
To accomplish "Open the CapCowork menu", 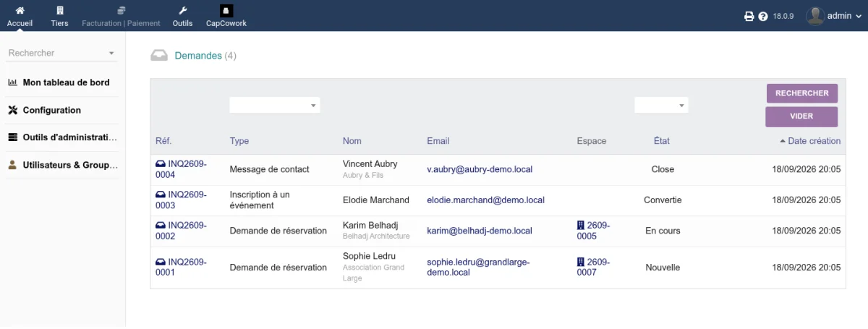I will click(226, 16).
